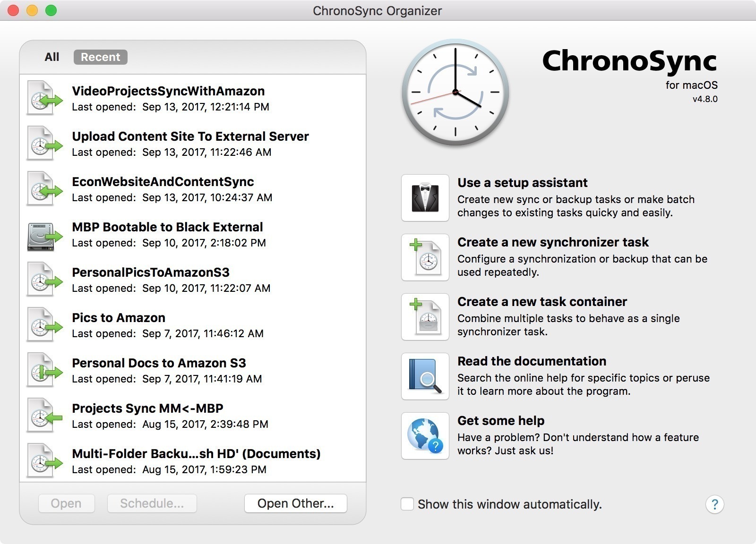Switch to the Recent tab
The image size is (756, 544).
pos(101,57)
